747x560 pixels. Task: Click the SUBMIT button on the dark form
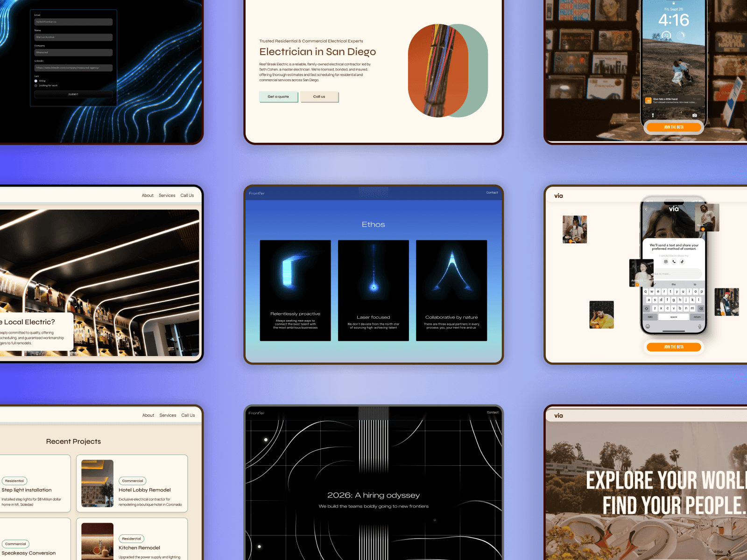[73, 94]
